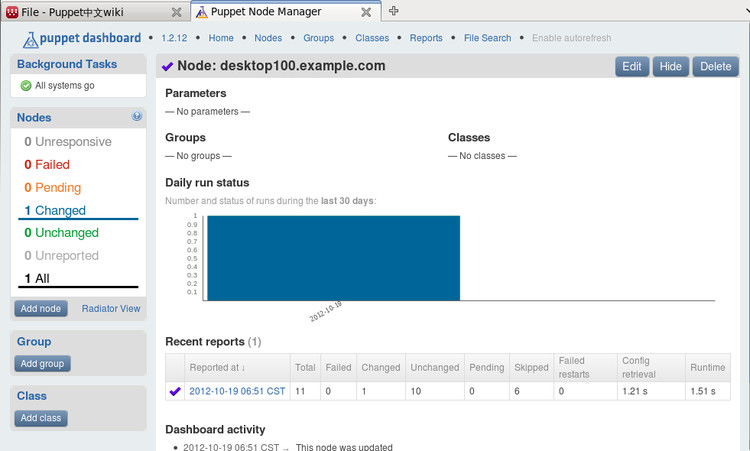Click the blue bar in daily run chart
This screenshot has width=750, height=451.
pyautogui.click(x=333, y=258)
